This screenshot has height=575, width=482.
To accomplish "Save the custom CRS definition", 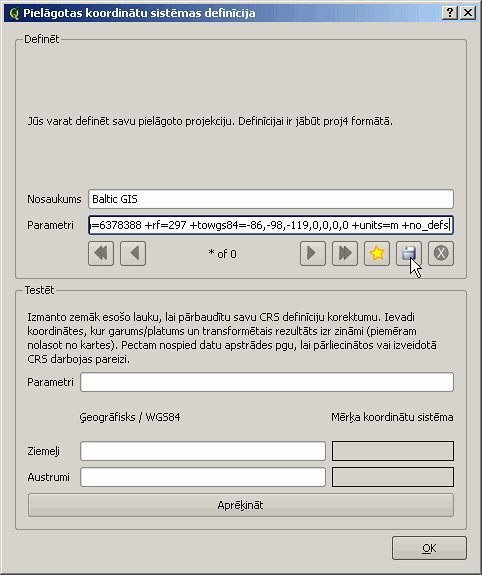I will point(409,253).
